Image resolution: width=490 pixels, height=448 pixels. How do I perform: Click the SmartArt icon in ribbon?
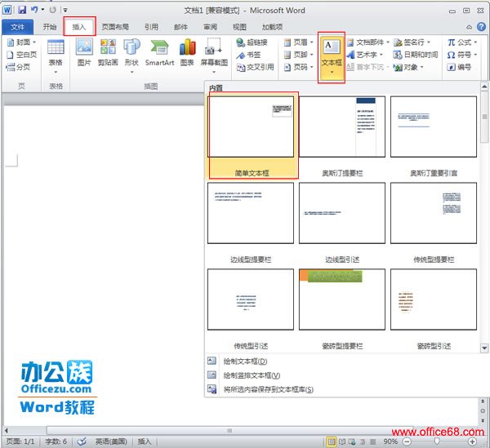(159, 51)
